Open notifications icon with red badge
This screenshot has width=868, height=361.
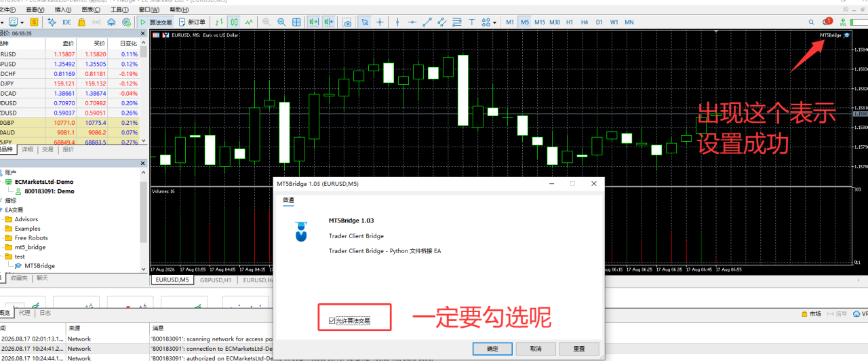point(827,22)
